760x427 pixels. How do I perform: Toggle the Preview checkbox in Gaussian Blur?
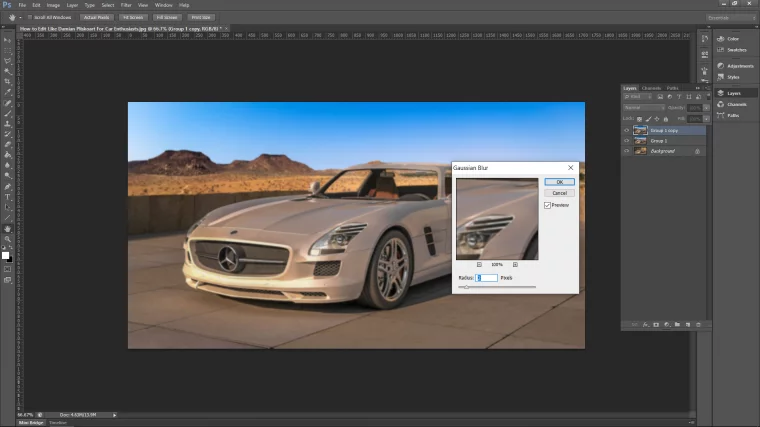tap(547, 206)
